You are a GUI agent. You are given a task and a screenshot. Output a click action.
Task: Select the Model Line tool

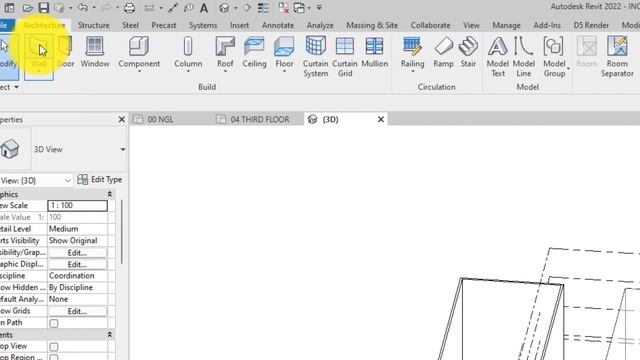pos(524,56)
